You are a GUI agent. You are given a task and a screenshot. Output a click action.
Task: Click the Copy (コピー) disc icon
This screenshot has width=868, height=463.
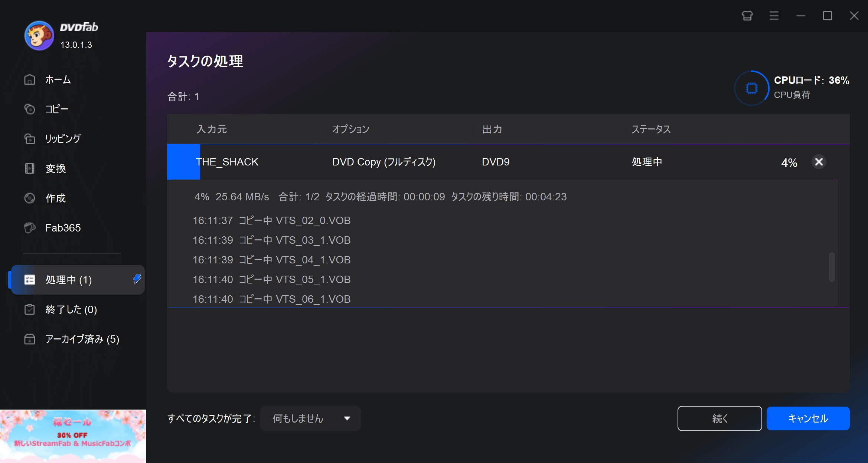pos(30,109)
